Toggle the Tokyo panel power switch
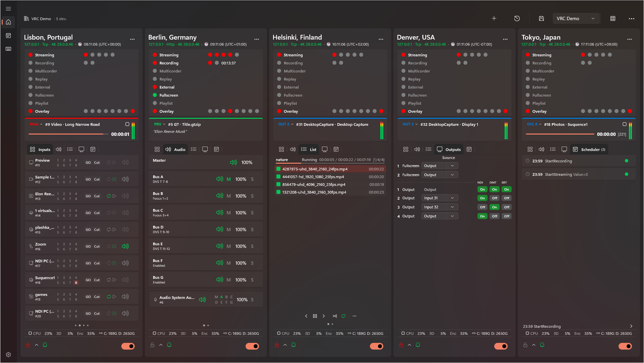The height and width of the screenshot is (363, 644). tap(625, 346)
